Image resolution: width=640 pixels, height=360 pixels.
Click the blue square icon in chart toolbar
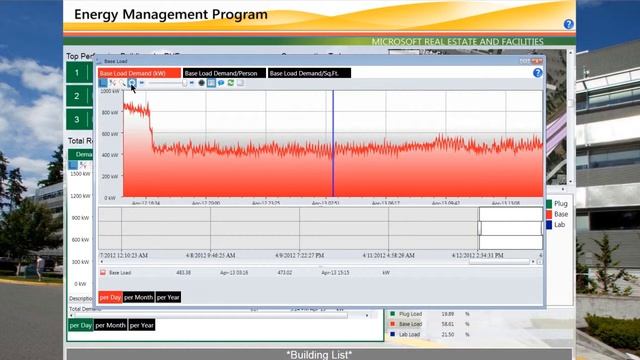pyautogui.click(x=103, y=83)
